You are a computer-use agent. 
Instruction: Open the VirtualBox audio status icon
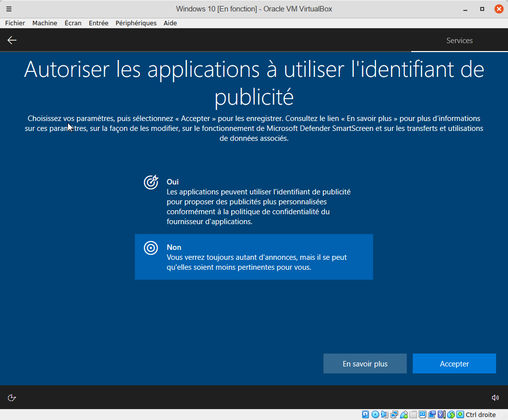click(385, 415)
